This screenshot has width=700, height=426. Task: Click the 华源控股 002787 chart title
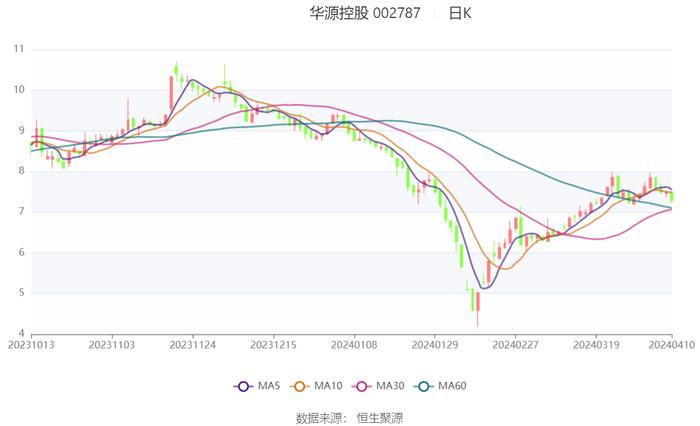[x=365, y=13]
